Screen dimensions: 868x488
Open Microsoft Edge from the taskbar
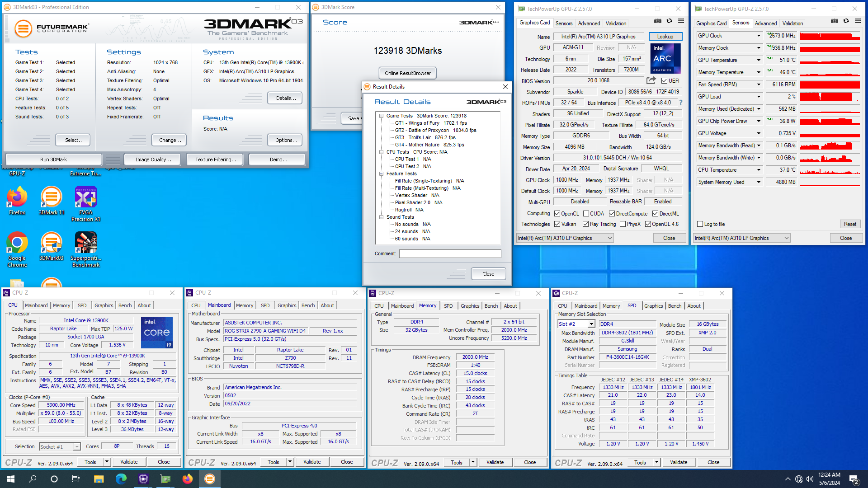click(121, 479)
